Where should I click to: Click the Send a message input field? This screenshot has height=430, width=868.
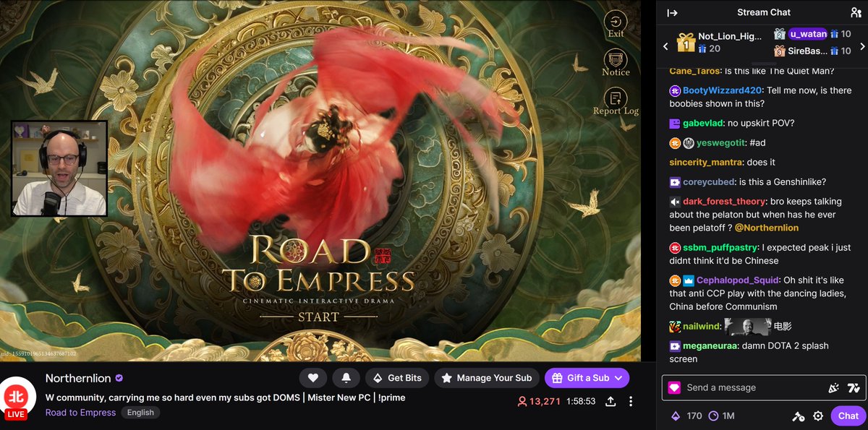(x=752, y=388)
